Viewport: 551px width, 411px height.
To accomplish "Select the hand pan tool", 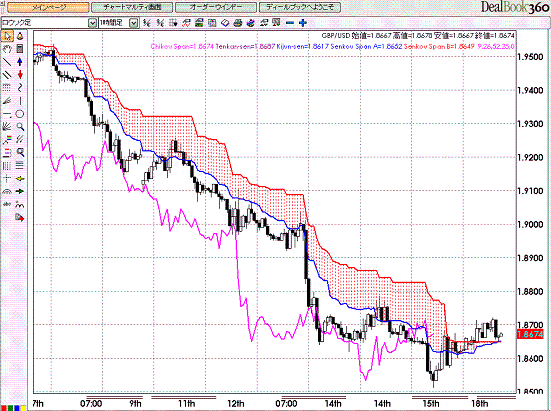I will click(x=7, y=49).
